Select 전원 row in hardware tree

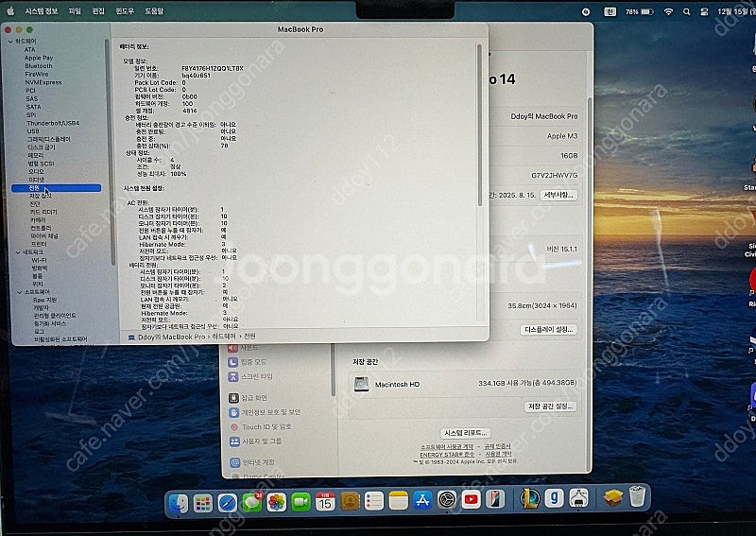pyautogui.click(x=56, y=188)
